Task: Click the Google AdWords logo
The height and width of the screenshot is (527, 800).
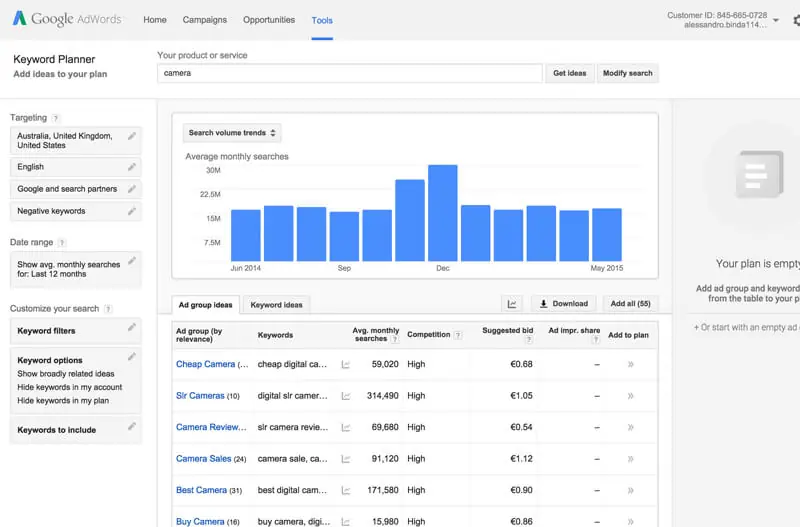Action: pos(67,19)
